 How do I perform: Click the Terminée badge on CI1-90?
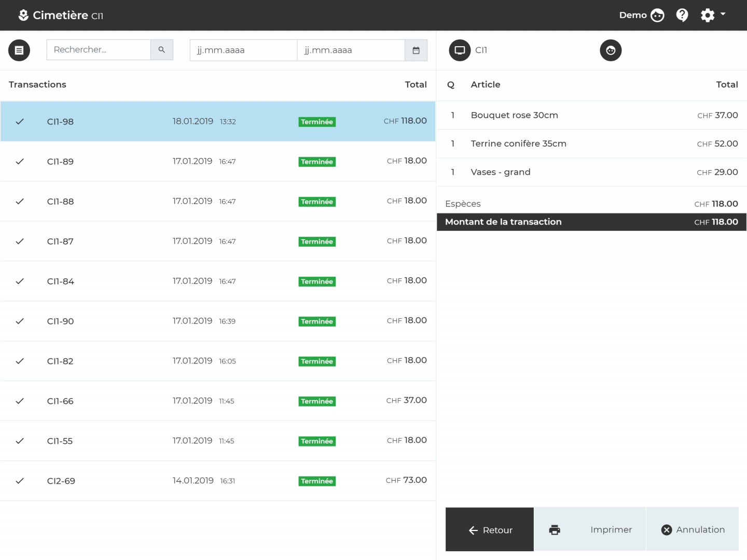[317, 321]
